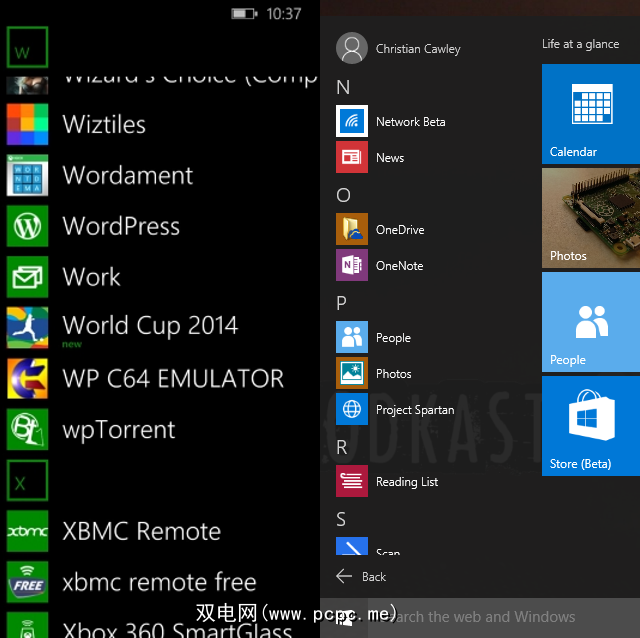Click the Photos icon in app list
Image resolution: width=640 pixels, height=638 pixels.
(x=352, y=373)
